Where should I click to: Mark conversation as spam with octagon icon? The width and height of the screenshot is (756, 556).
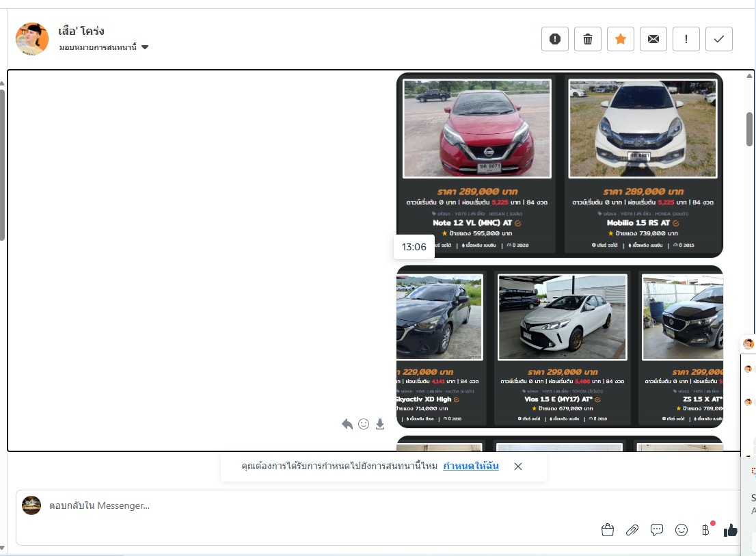pos(554,39)
